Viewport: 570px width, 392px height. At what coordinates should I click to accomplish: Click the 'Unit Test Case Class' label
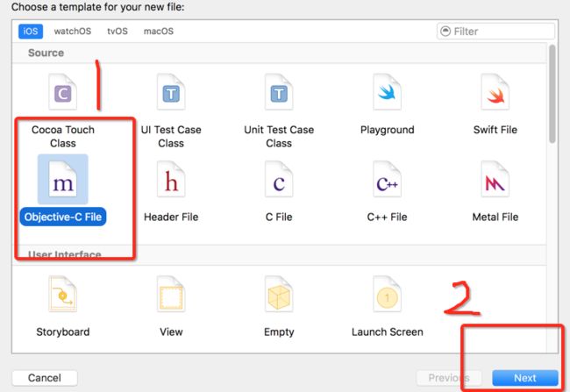(279, 136)
